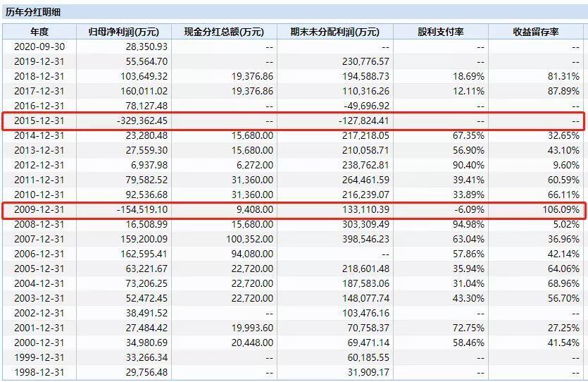The width and height of the screenshot is (588, 382).
Task: Select the 2018-12-31 date cell
Action: pyautogui.click(x=39, y=76)
